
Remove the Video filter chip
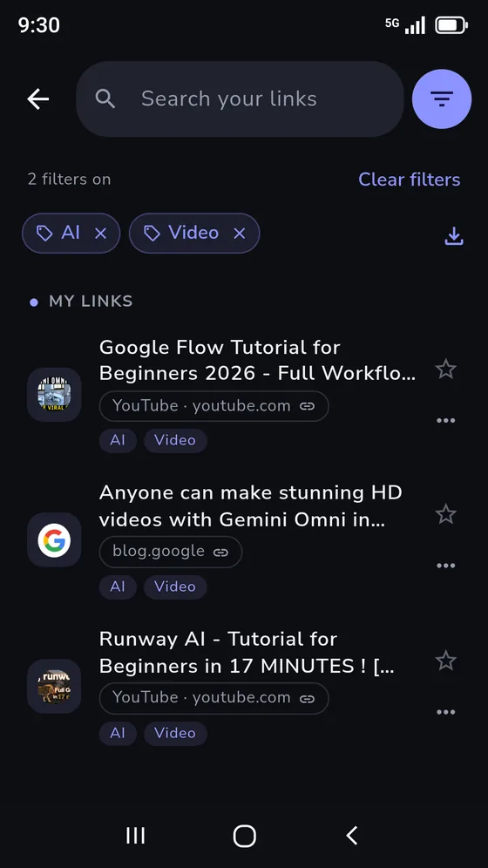[239, 234]
